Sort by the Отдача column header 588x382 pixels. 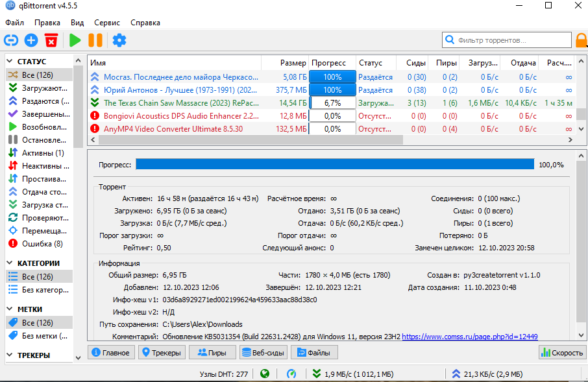(x=519, y=63)
